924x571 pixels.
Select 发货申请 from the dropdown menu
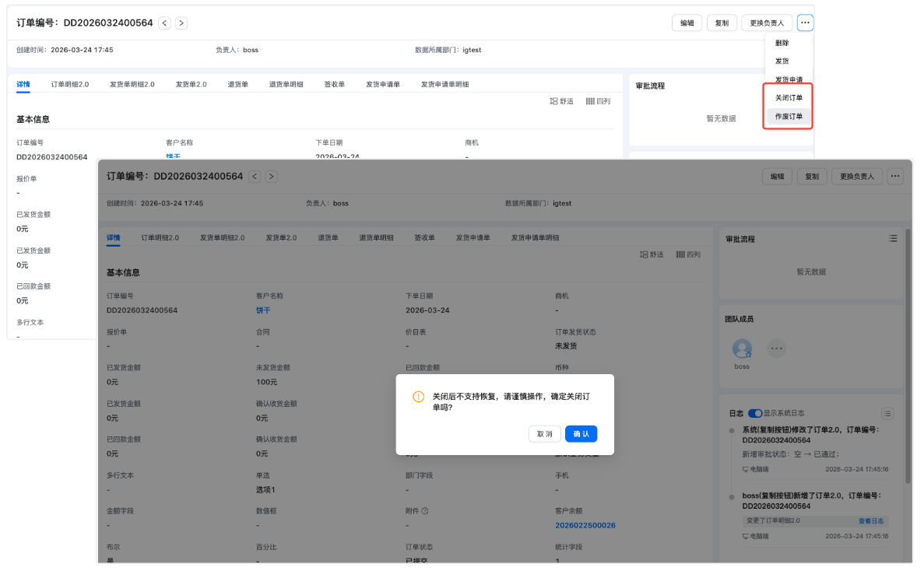[x=789, y=79]
